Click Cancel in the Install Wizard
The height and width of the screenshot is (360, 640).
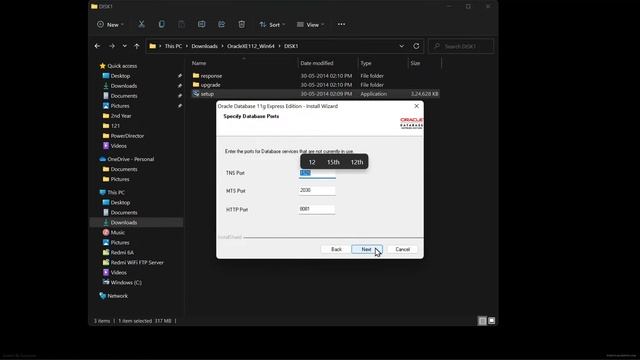pyautogui.click(x=402, y=249)
